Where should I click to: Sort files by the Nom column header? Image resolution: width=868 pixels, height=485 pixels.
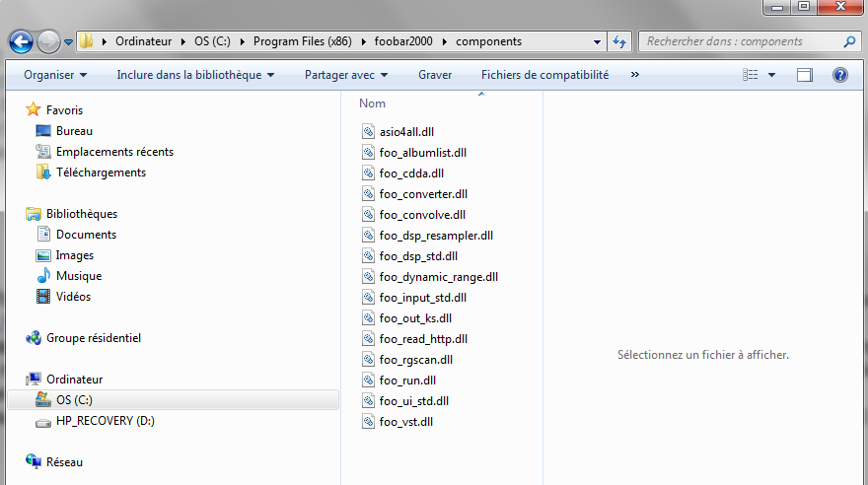[372, 104]
